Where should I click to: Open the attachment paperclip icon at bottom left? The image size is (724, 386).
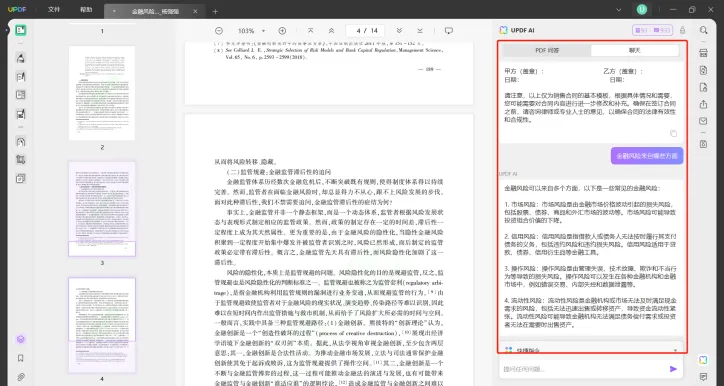[x=20, y=377]
